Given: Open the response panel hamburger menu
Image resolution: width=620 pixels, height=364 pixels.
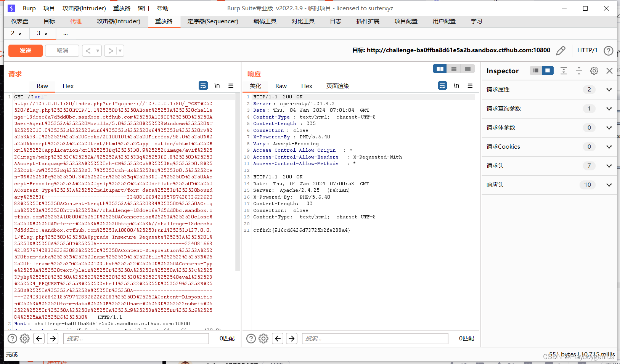Looking at the screenshot, I should coord(470,86).
